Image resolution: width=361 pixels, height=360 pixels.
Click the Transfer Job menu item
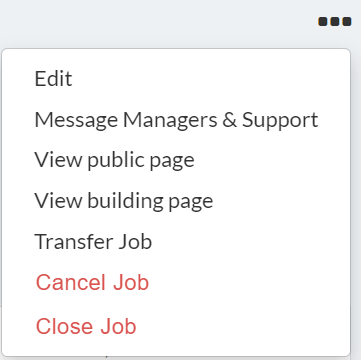tap(93, 242)
